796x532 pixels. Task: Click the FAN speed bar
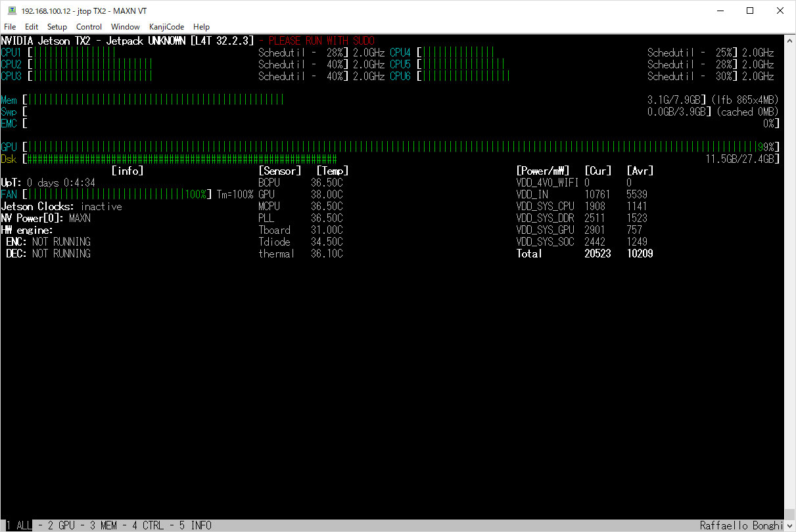[106, 194]
